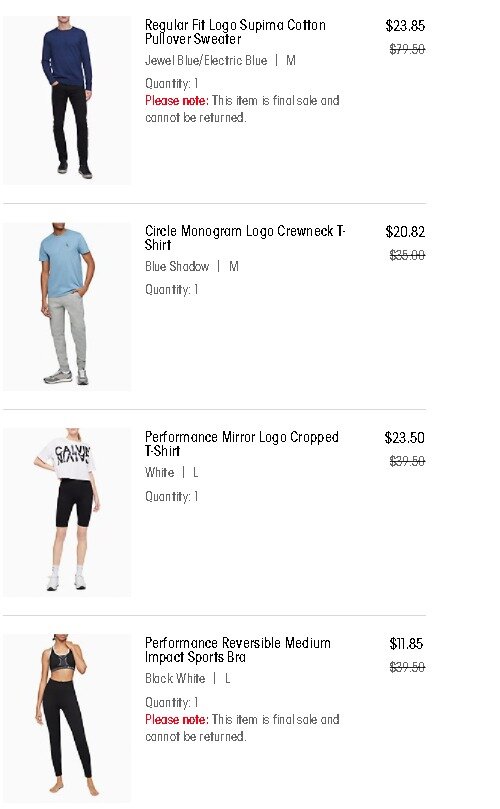Click the crossed-out $35.00 original price

[407, 255]
